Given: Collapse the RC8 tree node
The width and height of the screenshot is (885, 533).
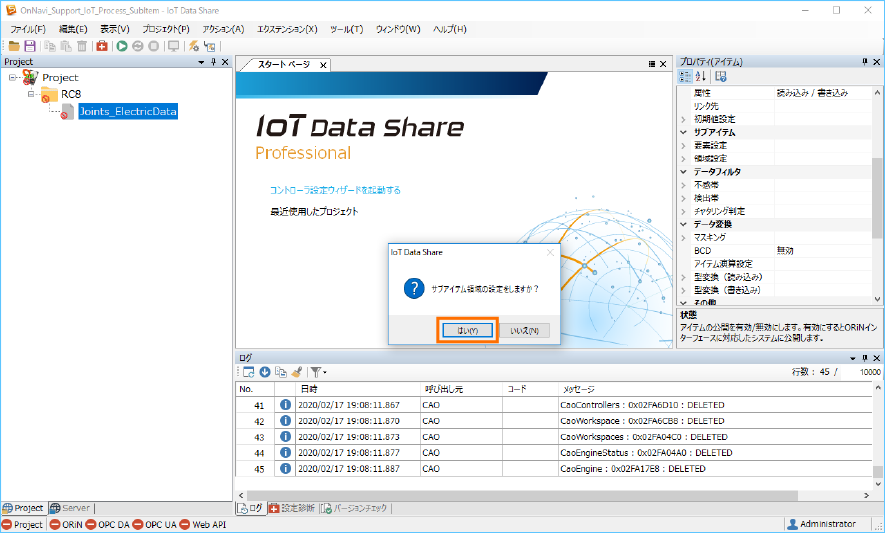Looking at the screenshot, I should pyautogui.click(x=31, y=94).
